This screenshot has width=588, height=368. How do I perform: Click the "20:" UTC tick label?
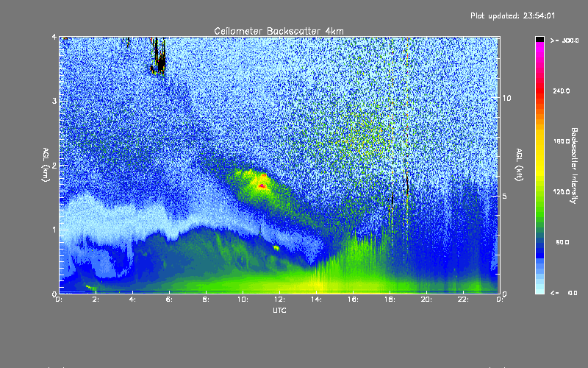(426, 300)
